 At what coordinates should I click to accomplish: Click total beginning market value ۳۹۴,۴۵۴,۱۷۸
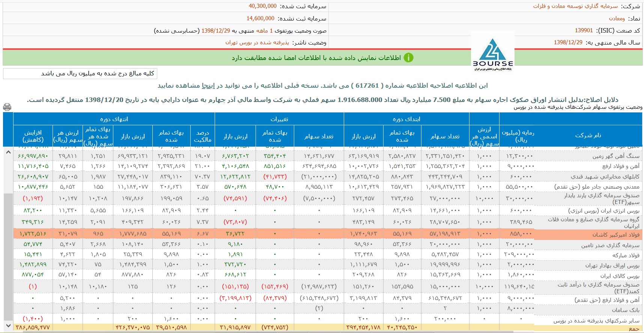pyautogui.click(x=363, y=327)
